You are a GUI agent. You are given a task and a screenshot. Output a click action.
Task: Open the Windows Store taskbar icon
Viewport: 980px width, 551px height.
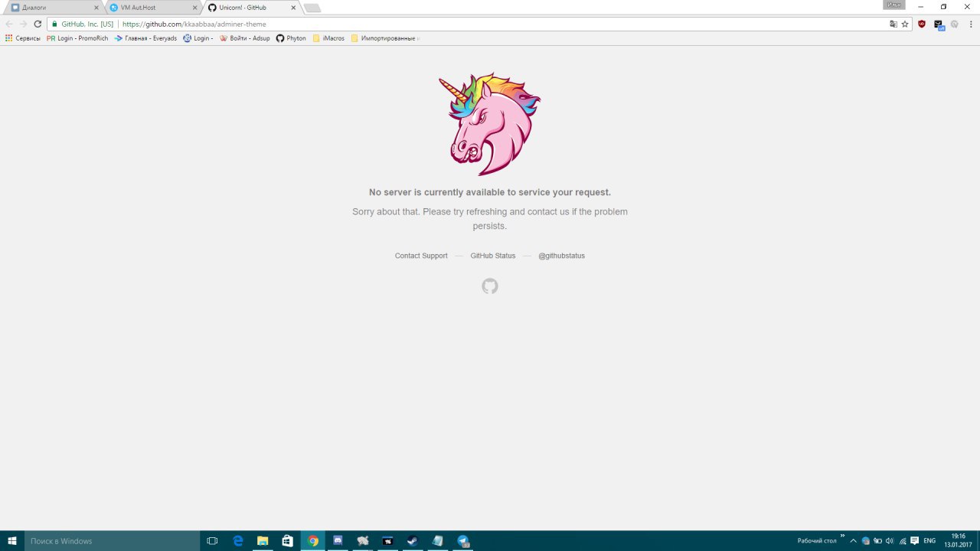[288, 540]
